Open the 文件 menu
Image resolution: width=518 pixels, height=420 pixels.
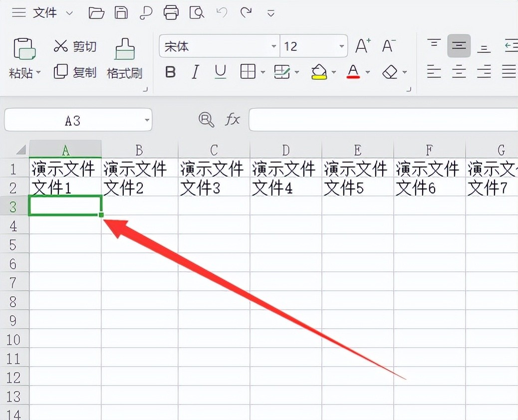45,13
